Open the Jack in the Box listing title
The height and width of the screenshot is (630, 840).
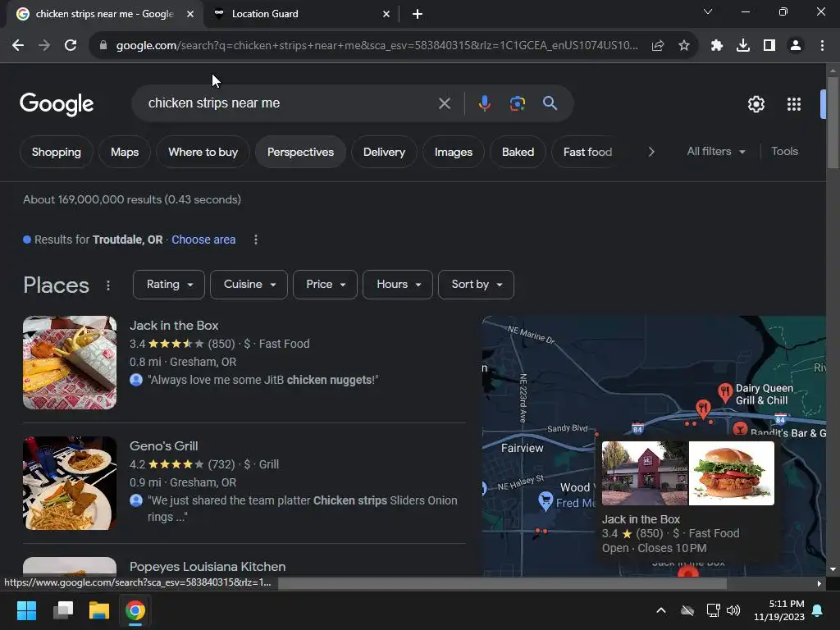[174, 325]
